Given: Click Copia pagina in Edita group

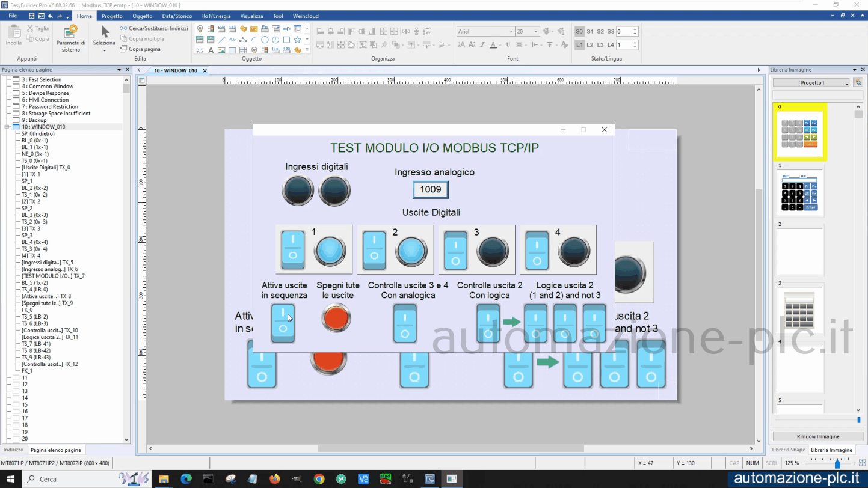Looking at the screenshot, I should [140, 49].
